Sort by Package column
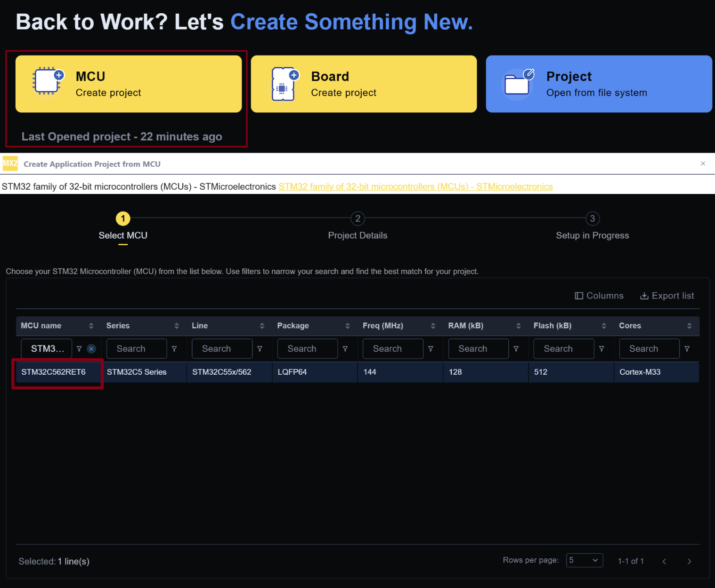Screen dimensions: 715x588 [348, 326]
